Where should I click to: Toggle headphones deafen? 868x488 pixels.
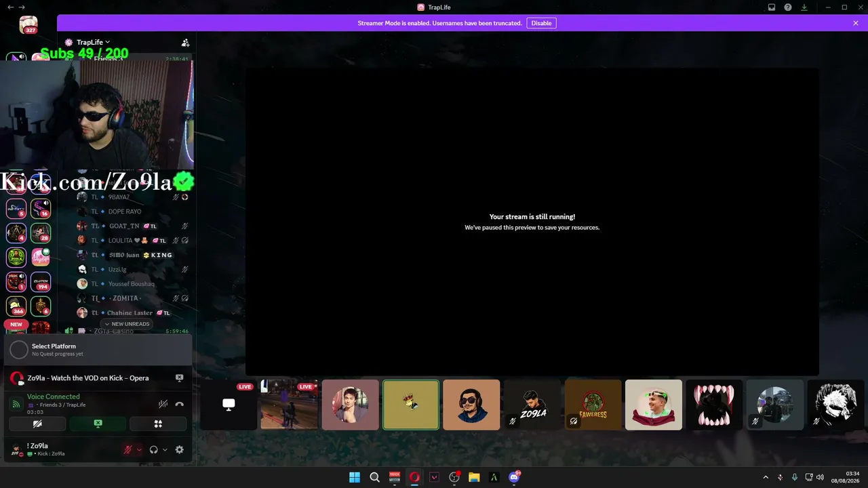[154, 449]
